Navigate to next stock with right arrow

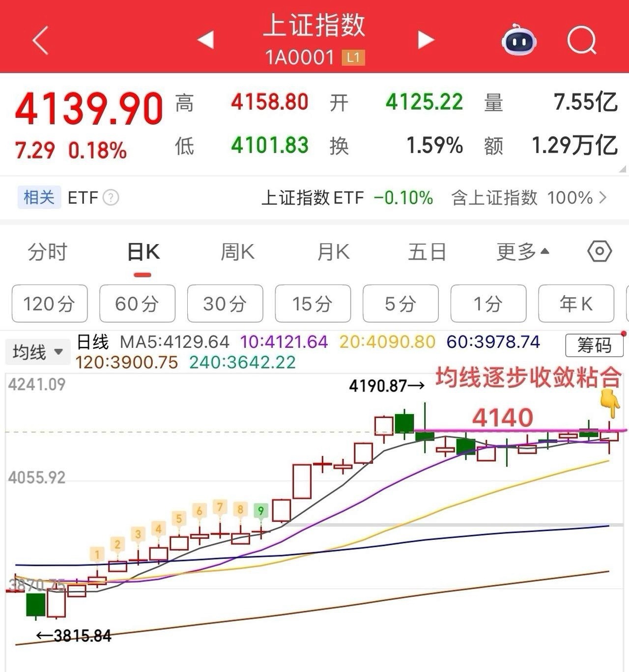(x=426, y=41)
